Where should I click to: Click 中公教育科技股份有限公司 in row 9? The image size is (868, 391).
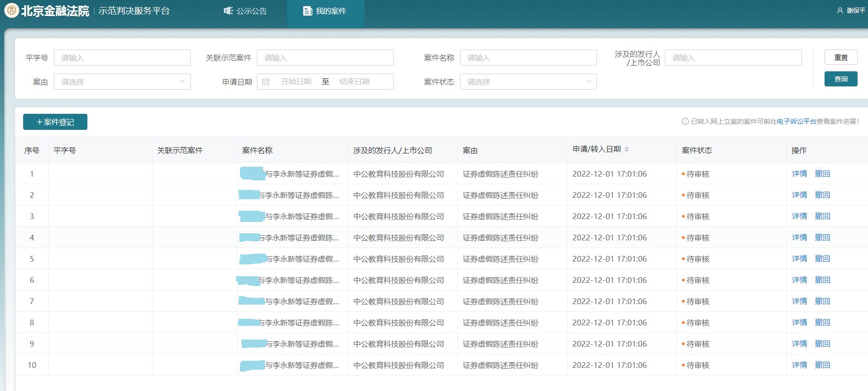click(x=399, y=344)
